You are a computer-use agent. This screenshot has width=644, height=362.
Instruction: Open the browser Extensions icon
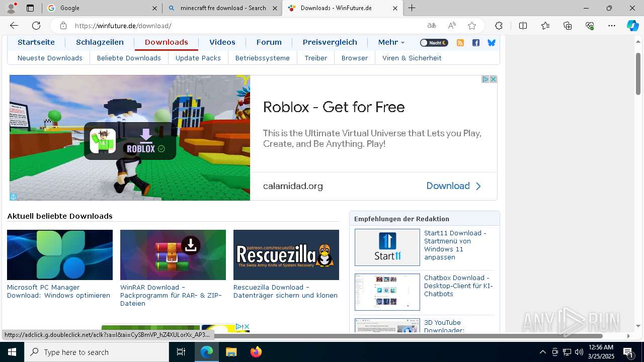[x=499, y=26]
